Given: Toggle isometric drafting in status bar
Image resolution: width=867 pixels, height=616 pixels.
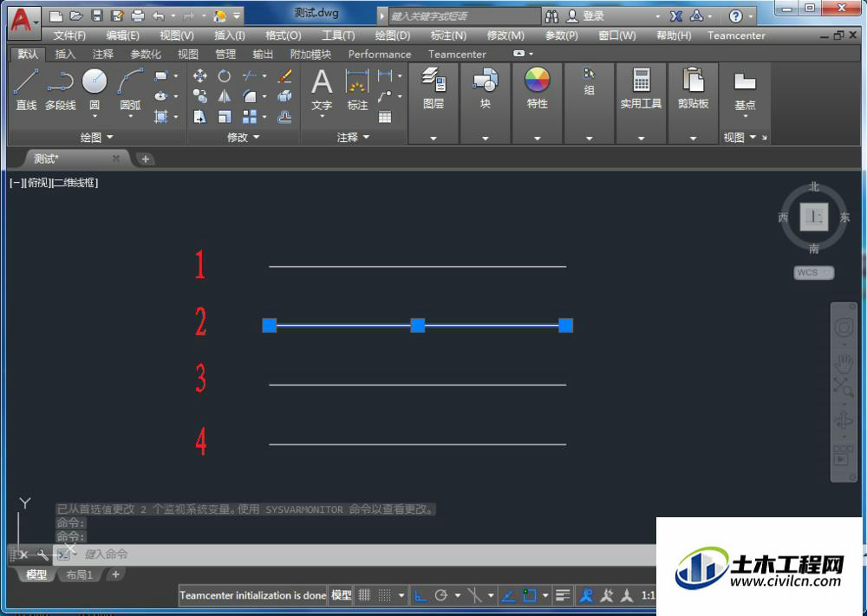Looking at the screenshot, I should pyautogui.click(x=474, y=595).
